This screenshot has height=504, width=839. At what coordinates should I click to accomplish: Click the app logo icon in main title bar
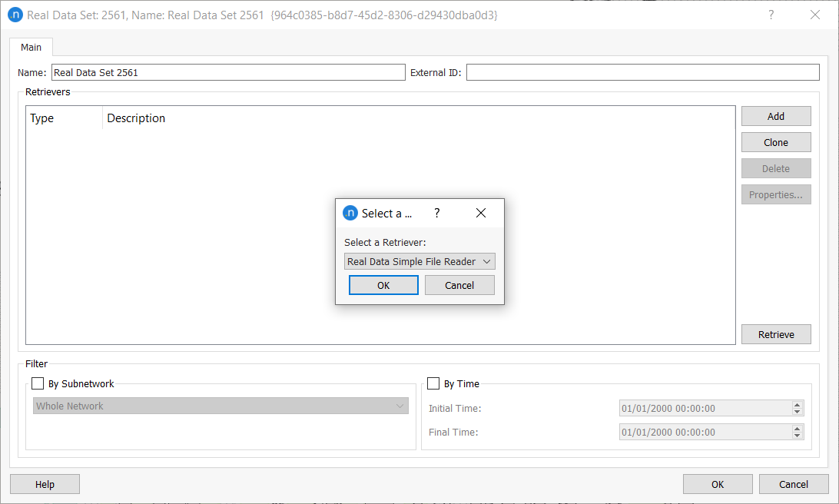coord(15,15)
